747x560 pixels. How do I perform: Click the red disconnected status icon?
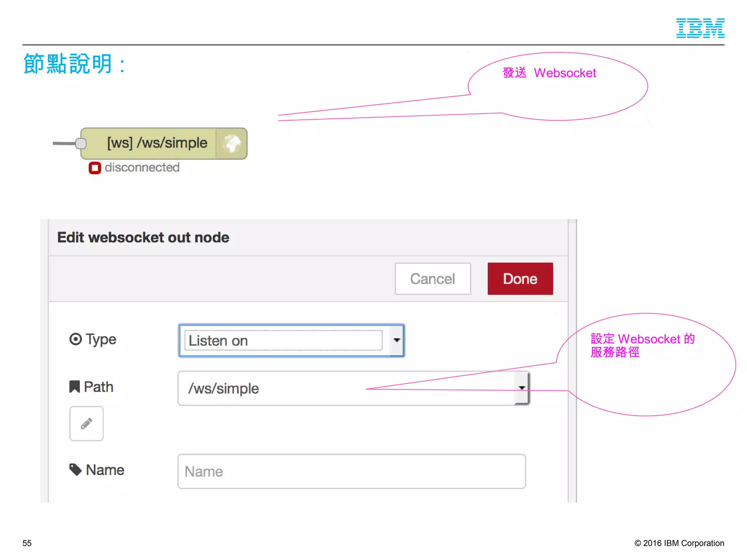95,168
